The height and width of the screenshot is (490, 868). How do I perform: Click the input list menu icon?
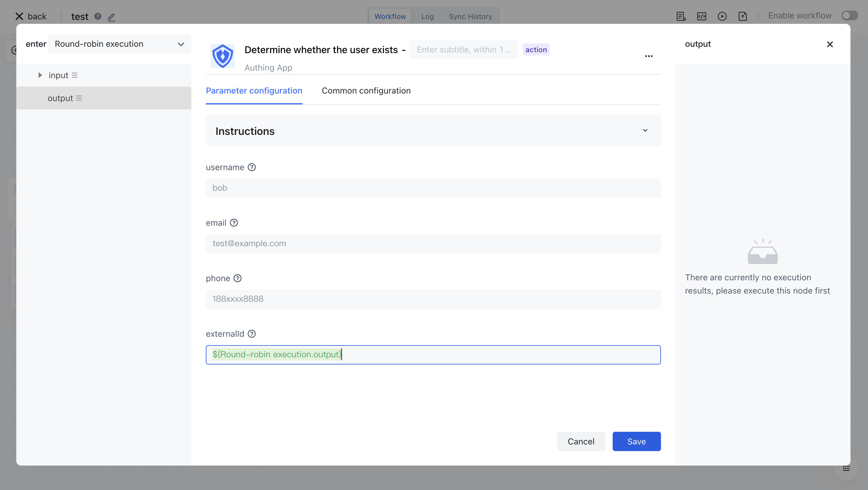click(x=75, y=75)
